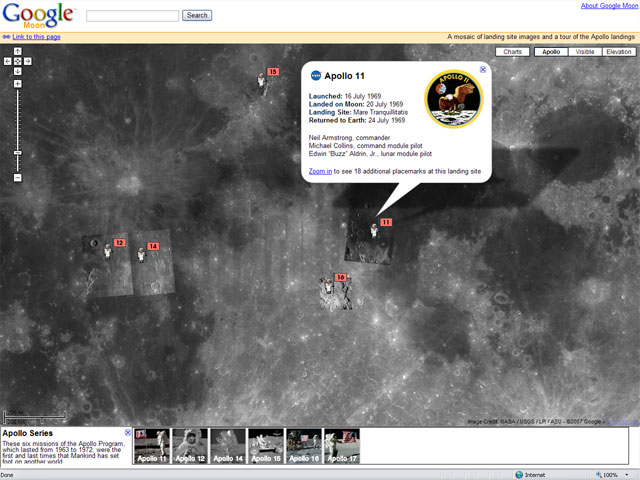
Task: Click the NASA logo in info balloon
Action: 316,76
